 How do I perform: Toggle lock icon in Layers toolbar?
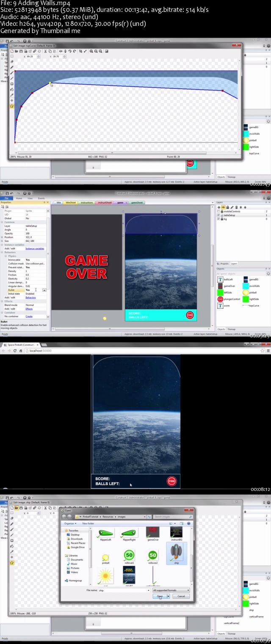(228, 208)
